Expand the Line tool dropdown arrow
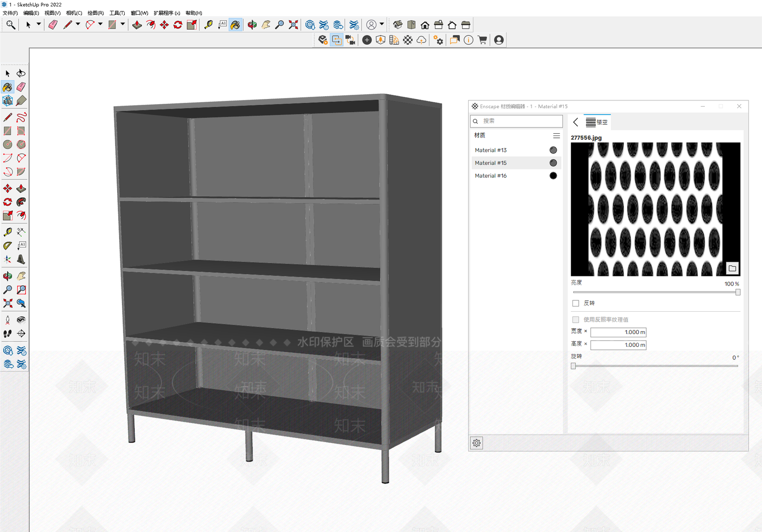This screenshot has height=532, width=762. [78, 24]
